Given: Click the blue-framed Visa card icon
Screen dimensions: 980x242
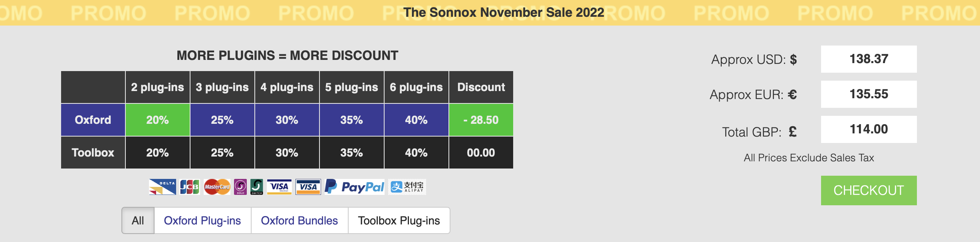Looking at the screenshot, I should [x=308, y=187].
